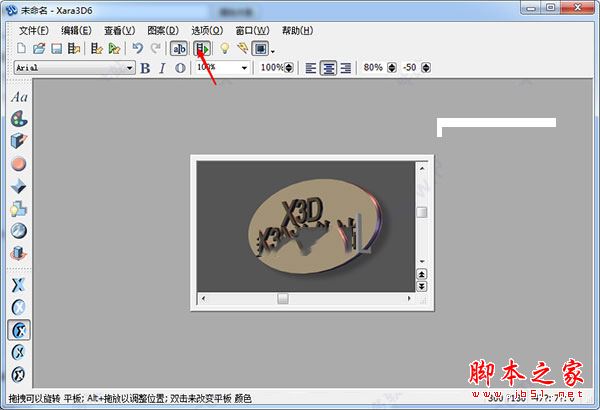The height and width of the screenshot is (410, 600).
Task: Open the small arrow next to the frame button
Action: click(x=272, y=51)
